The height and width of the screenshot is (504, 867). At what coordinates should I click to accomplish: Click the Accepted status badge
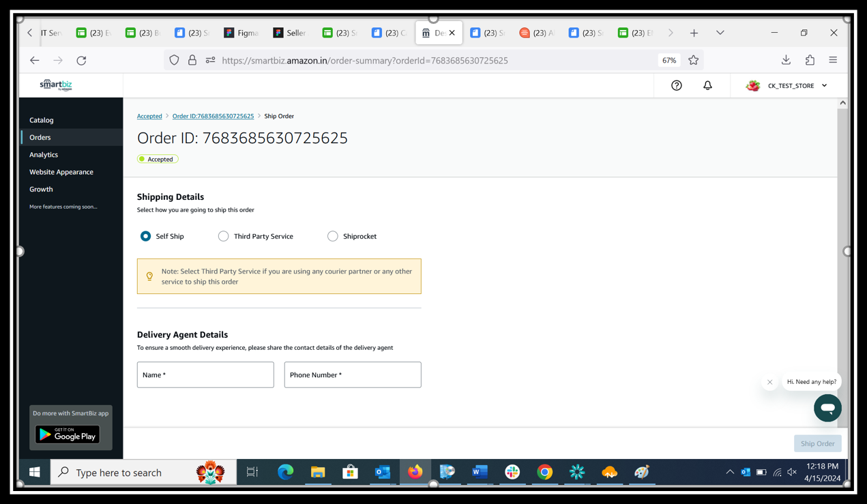[x=158, y=159]
